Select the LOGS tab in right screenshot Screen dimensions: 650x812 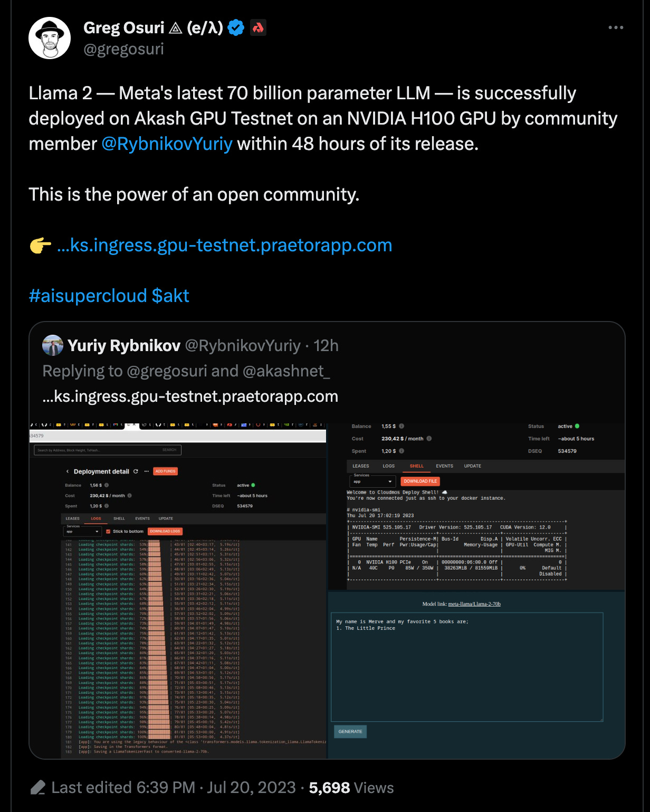(x=389, y=466)
